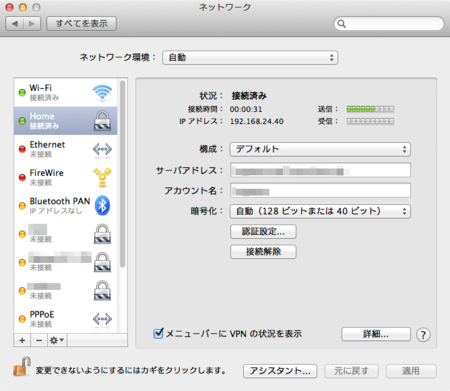
Task: Click the Ethernet arrows icon
Action: click(x=102, y=149)
